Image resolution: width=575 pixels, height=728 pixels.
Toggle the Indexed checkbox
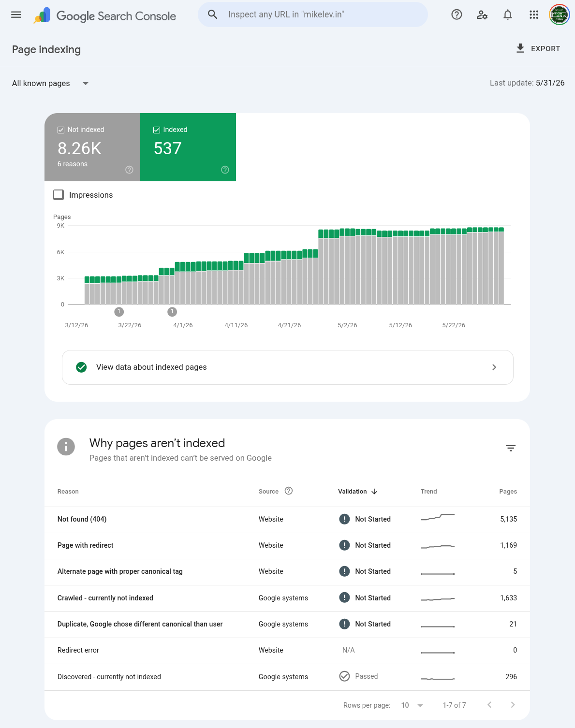point(157,130)
